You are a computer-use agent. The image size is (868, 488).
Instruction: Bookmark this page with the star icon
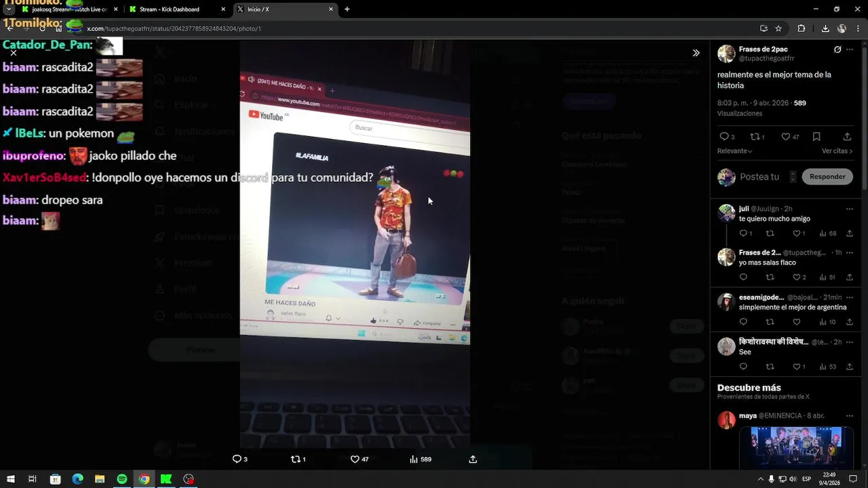tap(778, 28)
